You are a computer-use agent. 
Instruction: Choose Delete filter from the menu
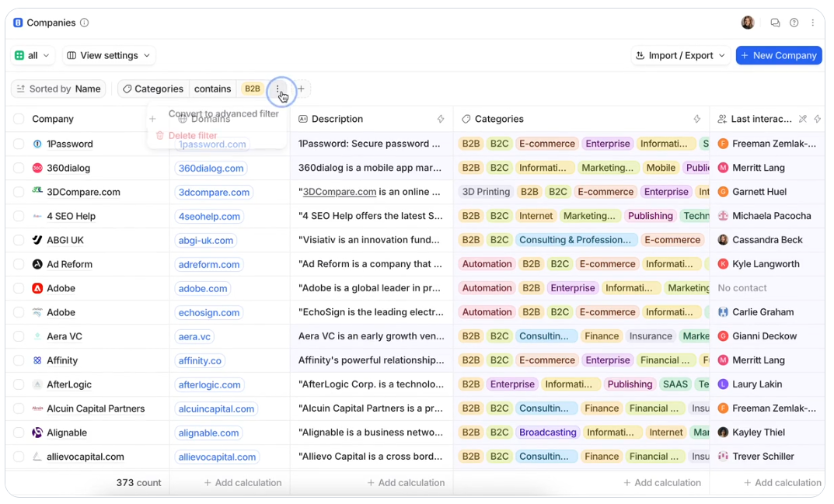click(x=187, y=136)
